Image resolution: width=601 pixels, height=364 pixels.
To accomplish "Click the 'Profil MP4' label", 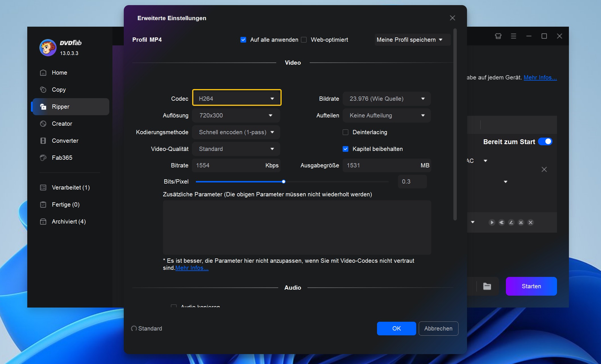I will (x=147, y=40).
